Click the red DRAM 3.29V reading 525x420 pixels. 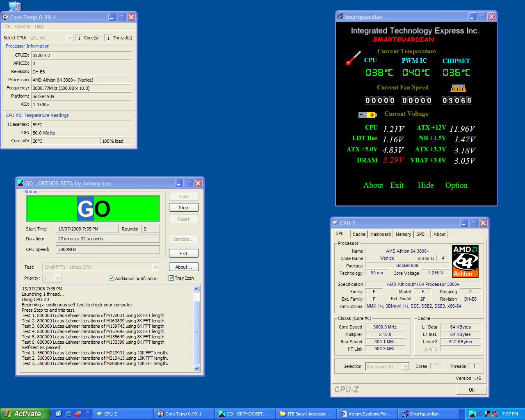(x=393, y=160)
